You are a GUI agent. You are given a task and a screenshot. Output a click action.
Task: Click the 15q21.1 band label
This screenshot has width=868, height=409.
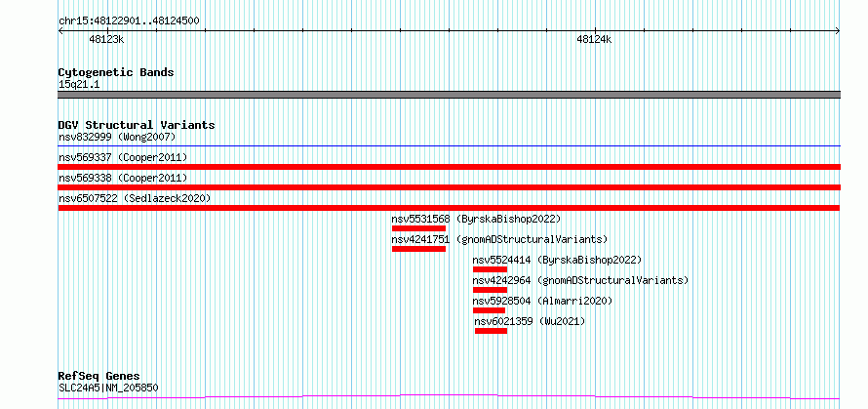coord(79,85)
